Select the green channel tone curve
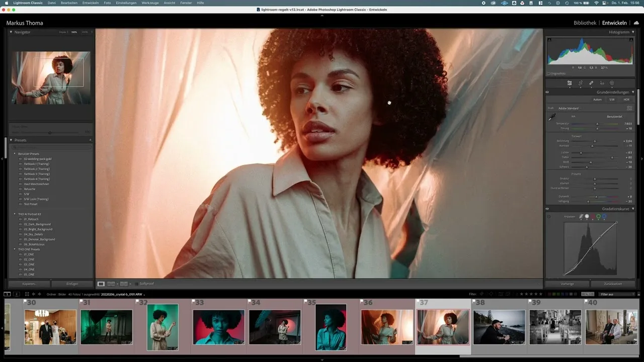 pyautogui.click(x=598, y=217)
